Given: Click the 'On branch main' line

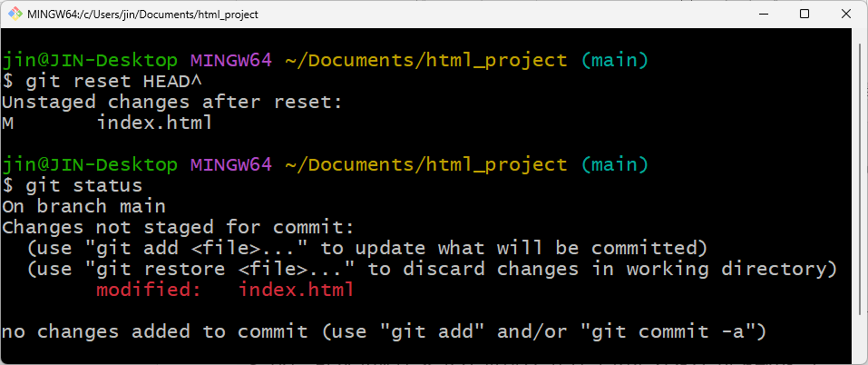Looking at the screenshot, I should tap(83, 207).
